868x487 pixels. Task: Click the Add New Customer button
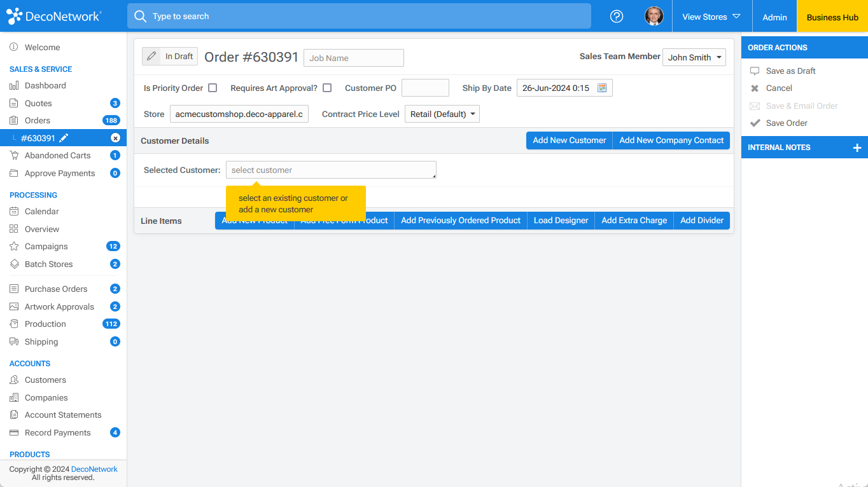[x=569, y=141]
